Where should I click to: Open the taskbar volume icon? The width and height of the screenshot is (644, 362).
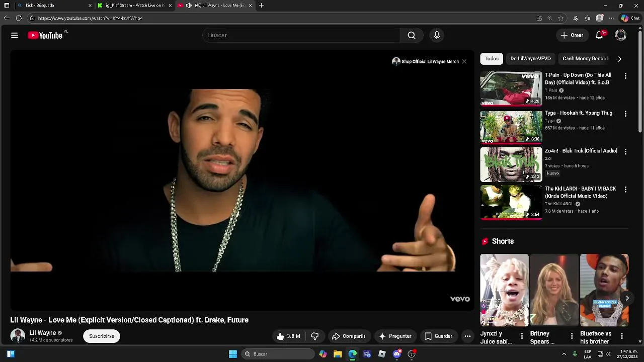click(608, 354)
